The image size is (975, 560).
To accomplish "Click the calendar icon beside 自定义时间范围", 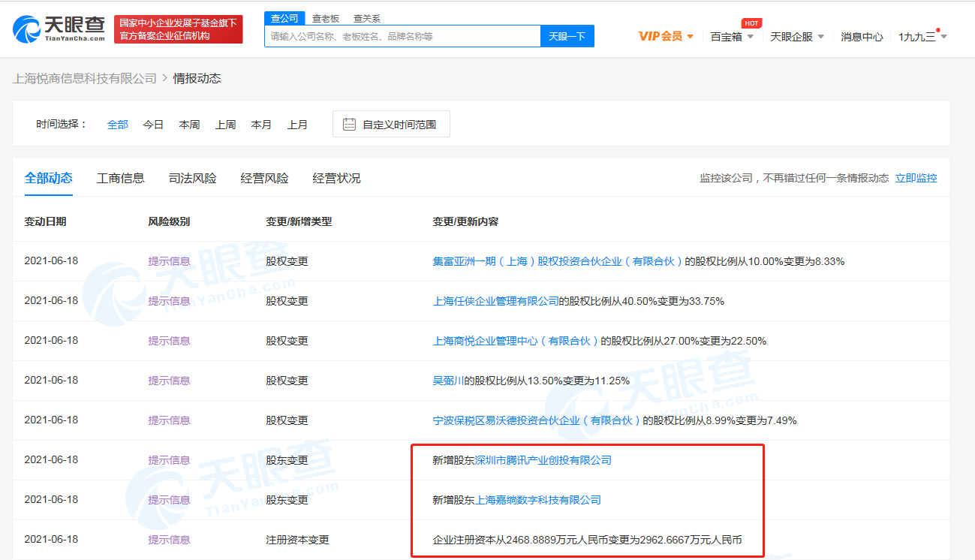I will (x=348, y=125).
